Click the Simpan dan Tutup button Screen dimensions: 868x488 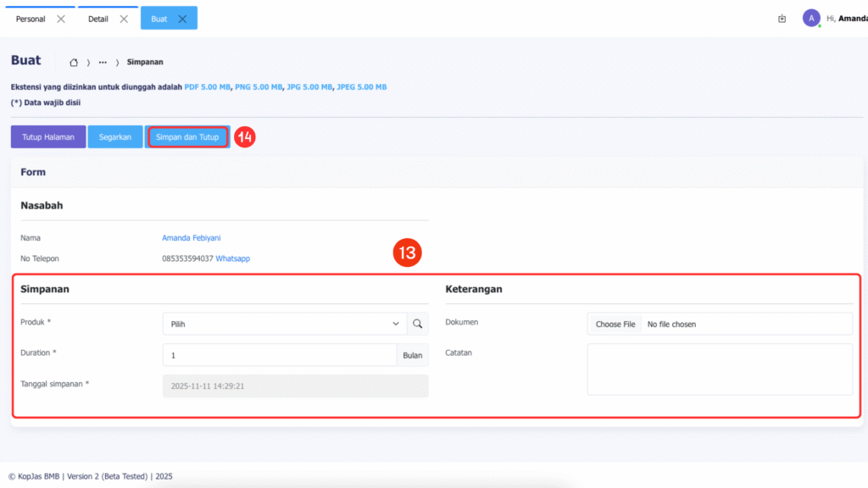pos(187,137)
